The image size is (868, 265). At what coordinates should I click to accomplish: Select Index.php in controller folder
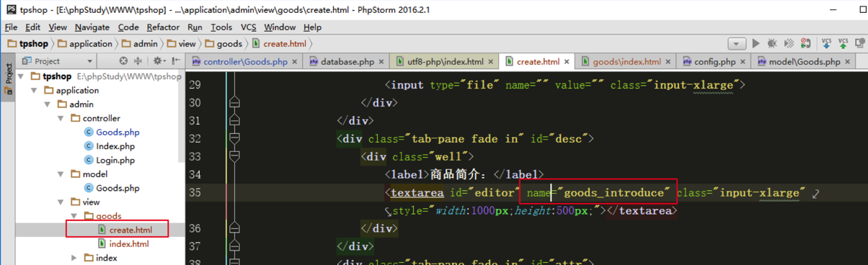coord(110,146)
